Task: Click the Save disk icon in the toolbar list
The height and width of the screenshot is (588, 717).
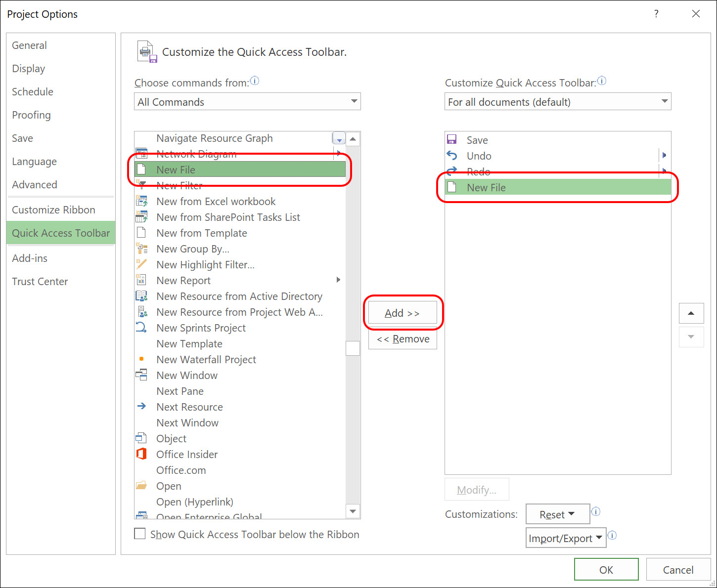Action: [452, 140]
